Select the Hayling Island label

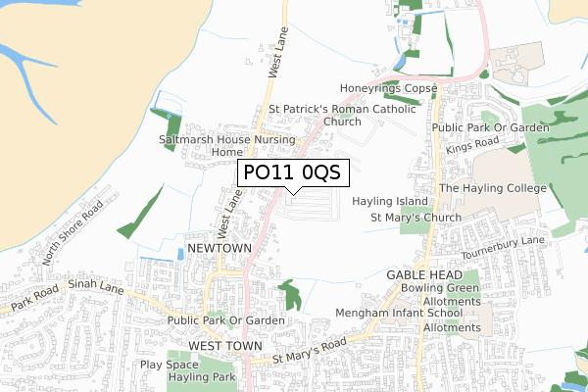click(390, 201)
